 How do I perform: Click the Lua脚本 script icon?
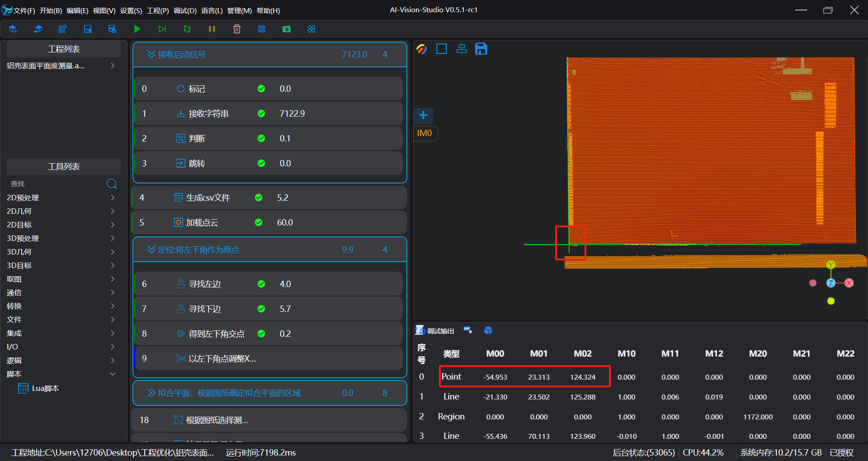pos(23,388)
